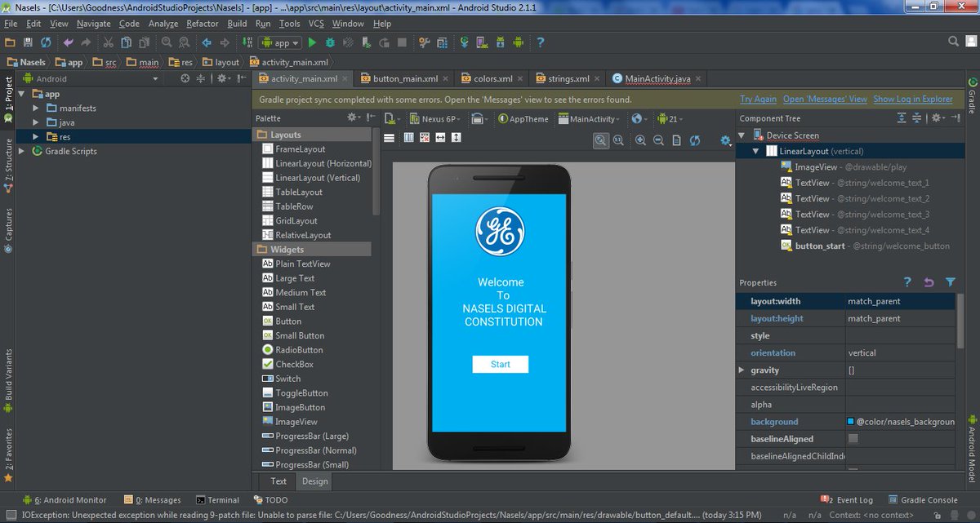Image resolution: width=980 pixels, height=523 pixels.
Task: Click the background color swatch in Properties
Action: coord(851,422)
